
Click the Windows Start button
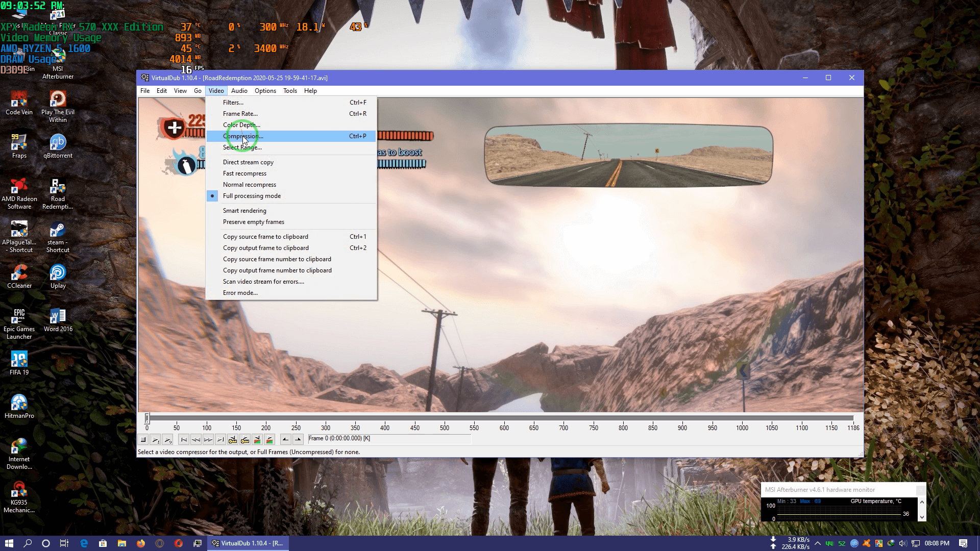pyautogui.click(x=9, y=543)
